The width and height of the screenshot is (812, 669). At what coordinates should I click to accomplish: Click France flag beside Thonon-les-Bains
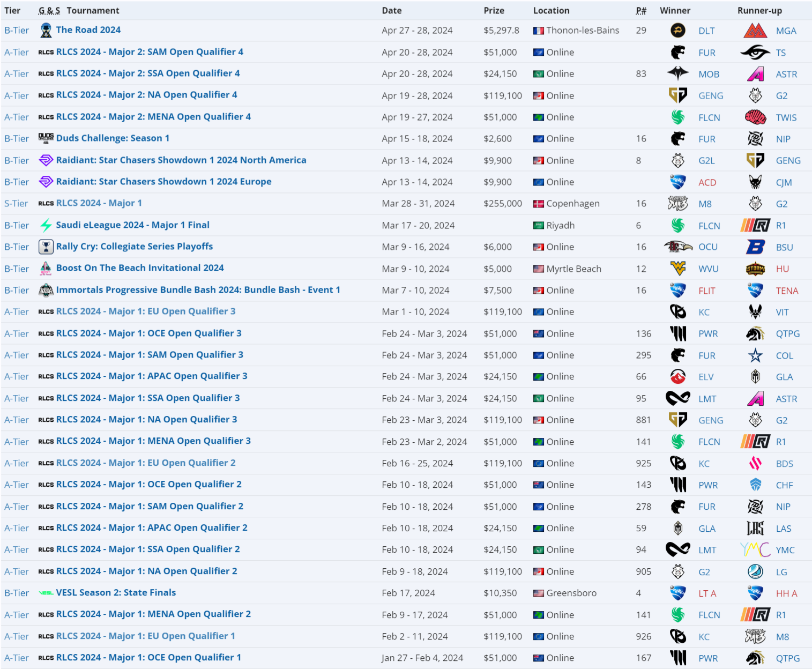pos(539,31)
